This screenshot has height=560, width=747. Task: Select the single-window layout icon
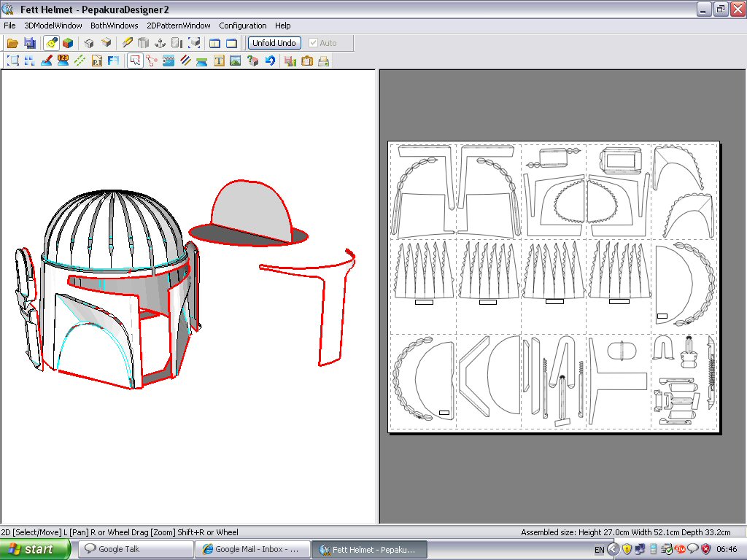pyautogui.click(x=231, y=43)
